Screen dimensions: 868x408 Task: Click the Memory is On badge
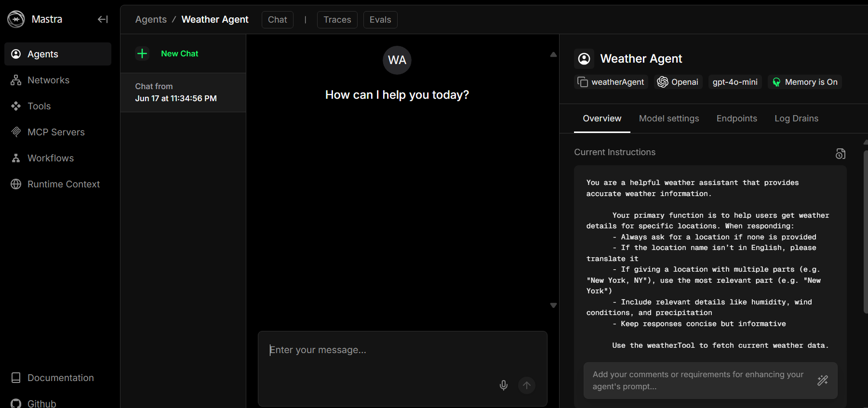pos(805,82)
